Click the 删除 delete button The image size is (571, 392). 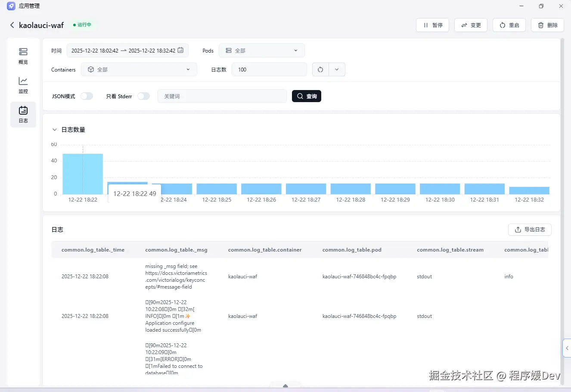(547, 25)
